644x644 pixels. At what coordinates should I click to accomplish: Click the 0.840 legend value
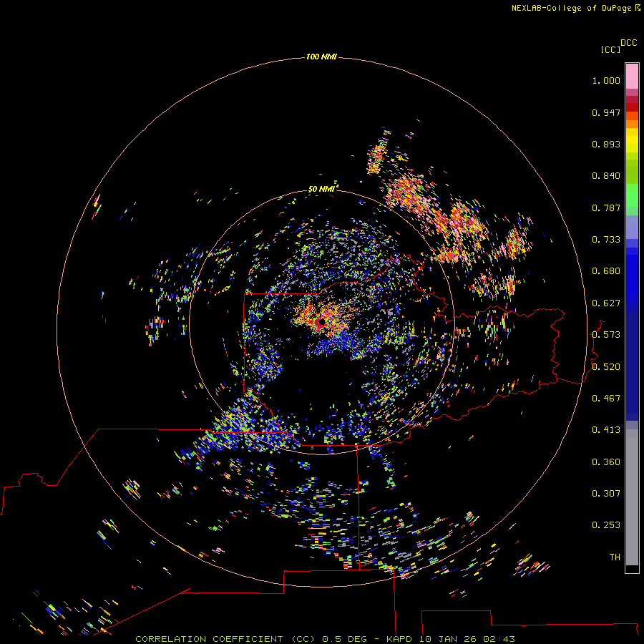(x=606, y=176)
